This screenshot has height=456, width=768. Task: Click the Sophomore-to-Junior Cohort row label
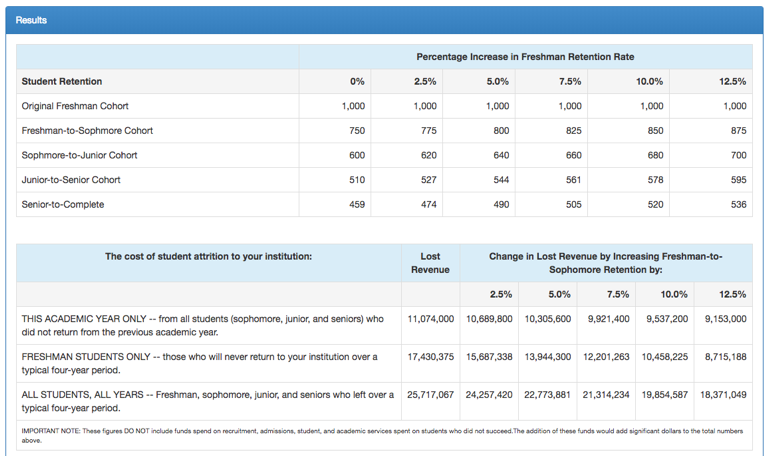click(79, 155)
